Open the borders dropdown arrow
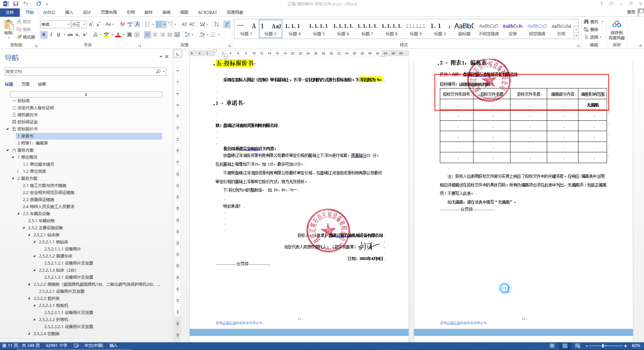The height and width of the screenshot is (350, 644). click(x=219, y=35)
